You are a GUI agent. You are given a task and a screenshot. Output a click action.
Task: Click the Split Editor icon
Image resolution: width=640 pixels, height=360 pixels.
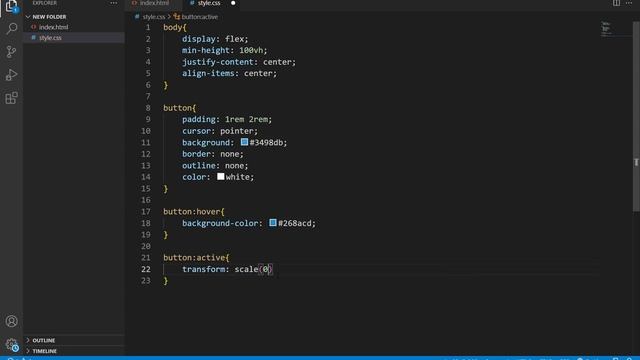616,3
